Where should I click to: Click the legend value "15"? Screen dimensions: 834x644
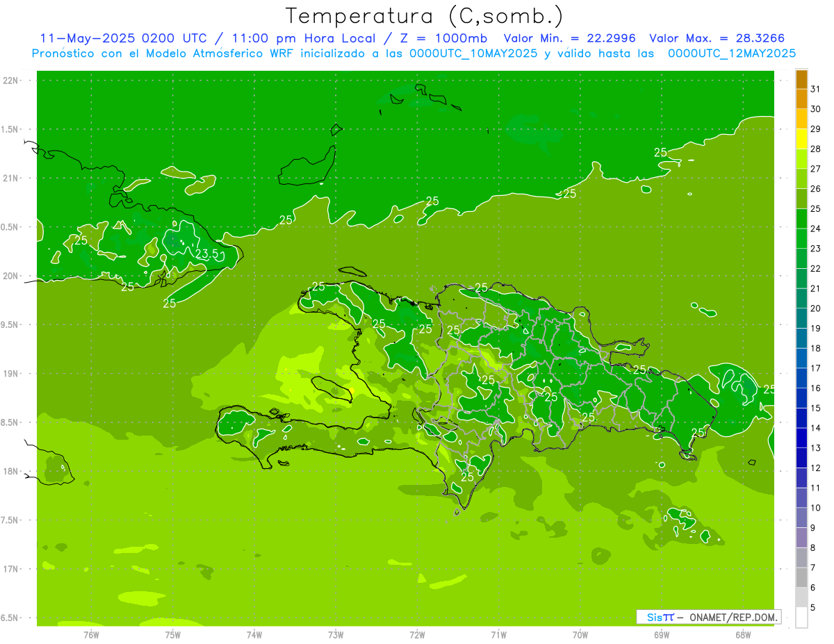pyautogui.click(x=816, y=408)
